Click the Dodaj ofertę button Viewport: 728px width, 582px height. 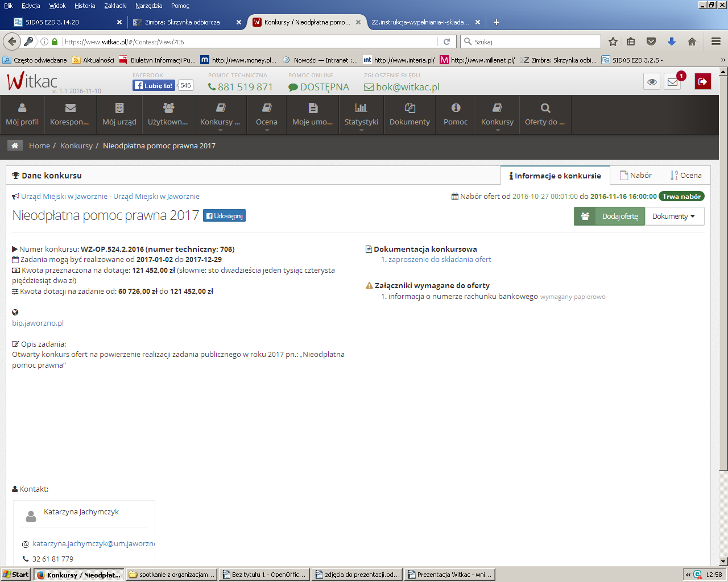point(609,216)
